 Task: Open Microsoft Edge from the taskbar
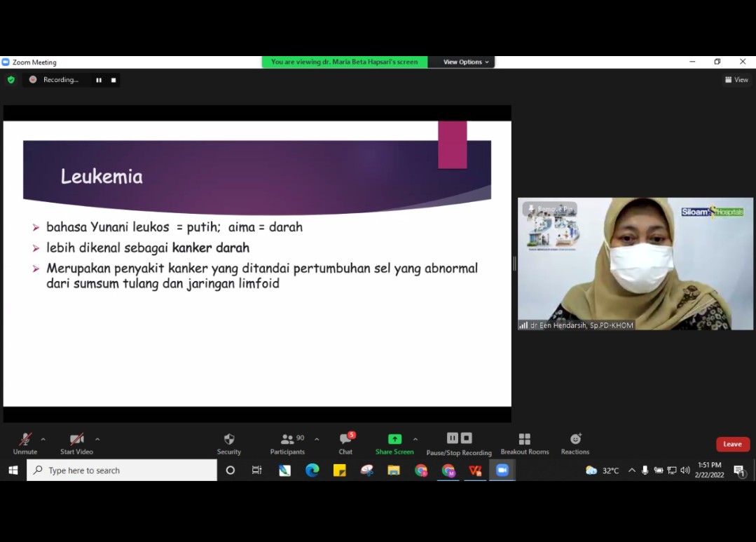coord(312,470)
